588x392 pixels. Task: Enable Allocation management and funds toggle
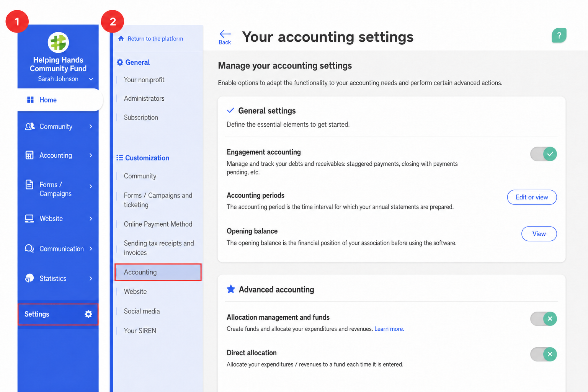tap(543, 318)
